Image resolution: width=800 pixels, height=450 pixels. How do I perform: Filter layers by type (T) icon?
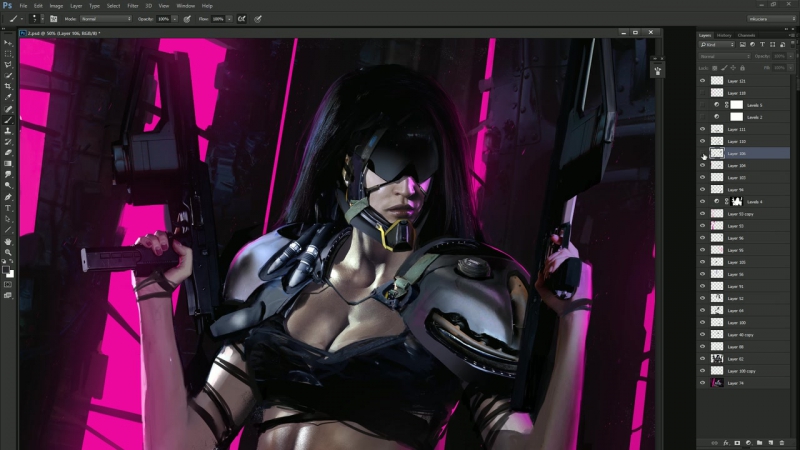(762, 45)
